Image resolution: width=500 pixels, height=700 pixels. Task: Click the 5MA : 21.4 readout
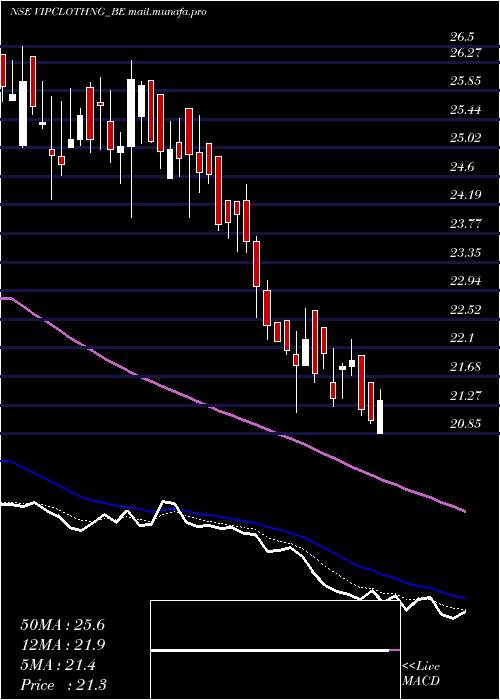[58, 665]
